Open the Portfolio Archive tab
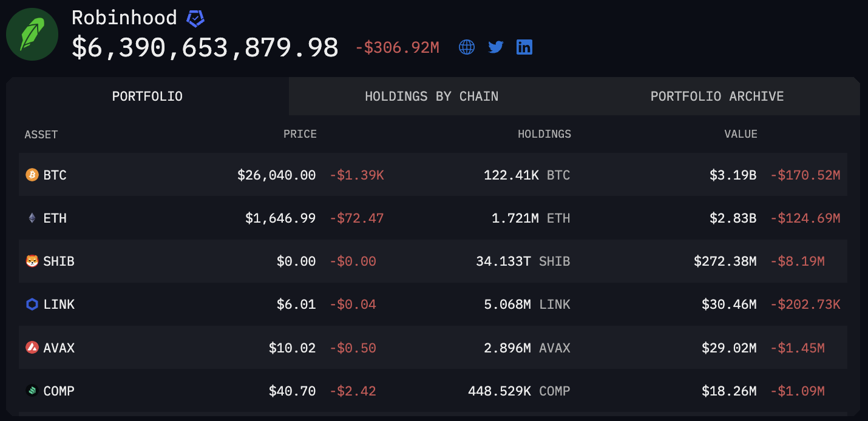 pos(717,96)
